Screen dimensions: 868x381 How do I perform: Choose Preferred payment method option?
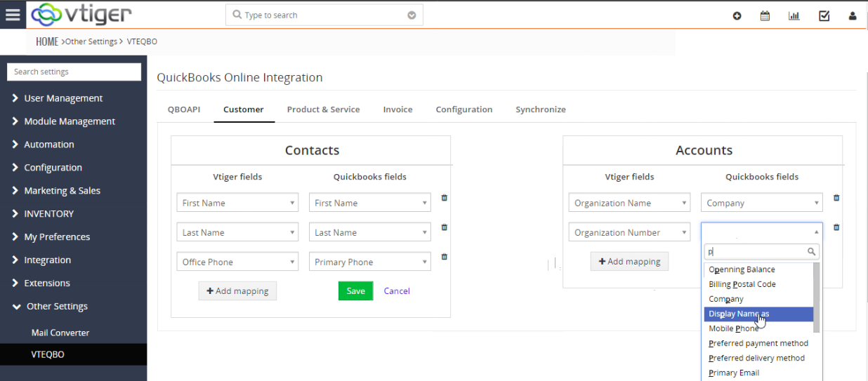point(758,343)
